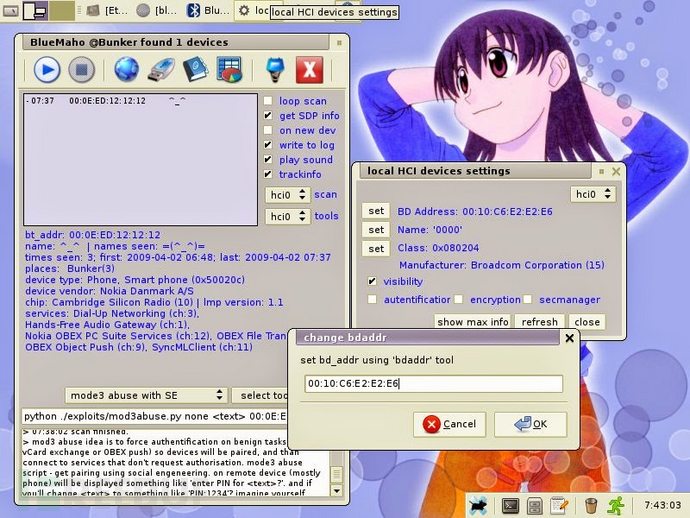Stop scanning with the gray stop icon
The image size is (690, 518).
81,70
